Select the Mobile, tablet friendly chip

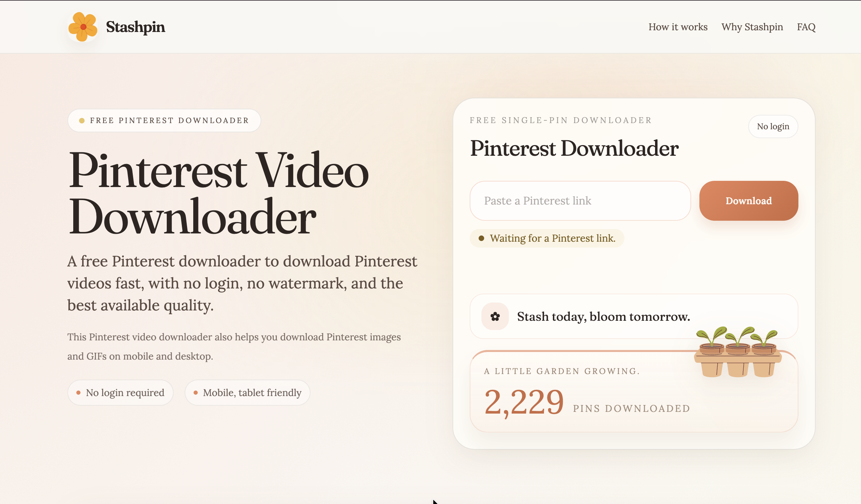pos(248,393)
